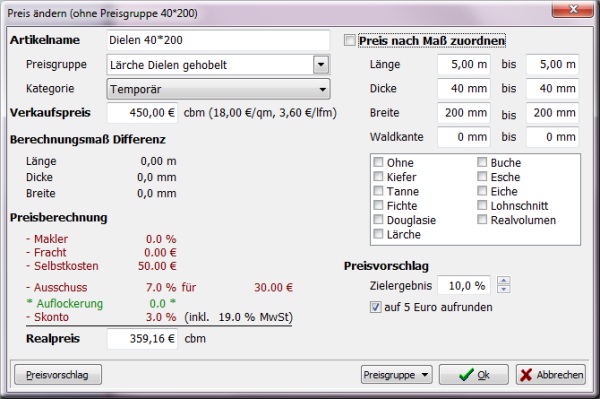Edit the Länge bis field 5,00 m

click(x=553, y=64)
